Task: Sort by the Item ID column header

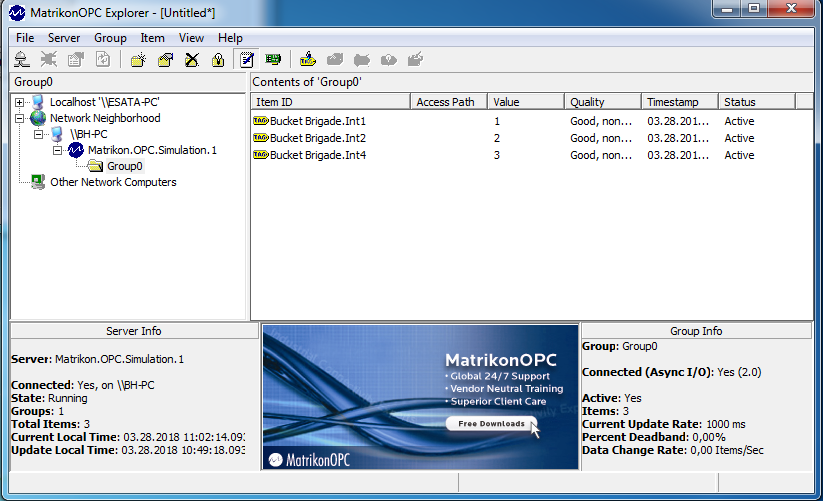Action: pos(331,102)
